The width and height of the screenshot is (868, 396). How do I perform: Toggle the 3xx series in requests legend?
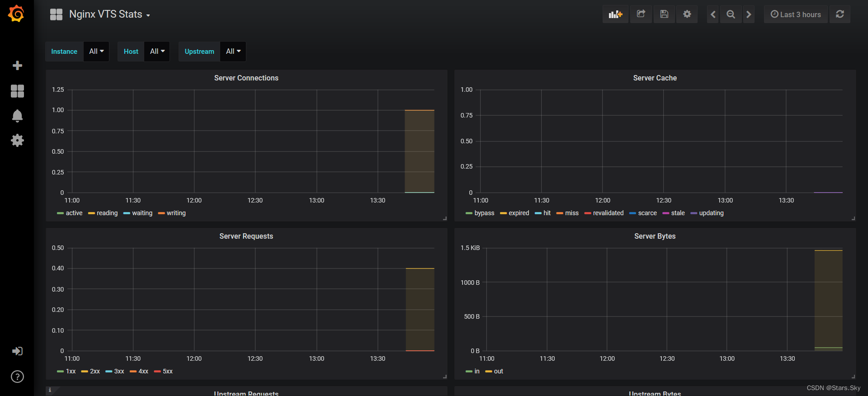[119, 371]
